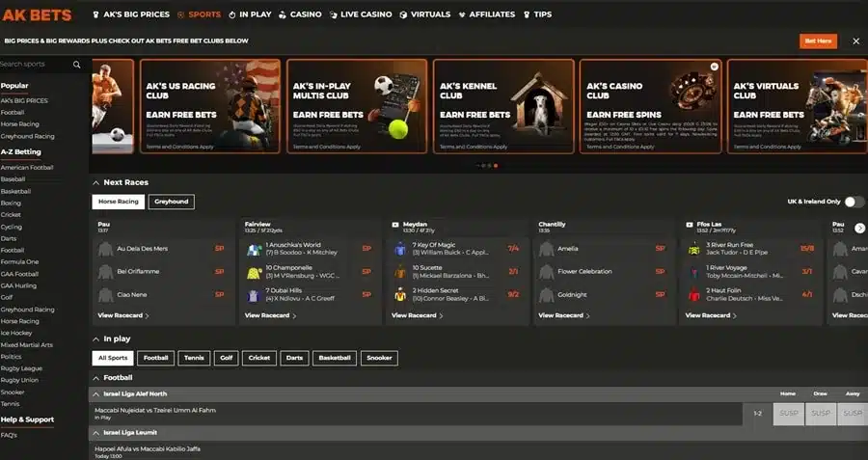Select 15/8 odds for River Run Free
This screenshot has height=460, width=868.
tap(807, 249)
